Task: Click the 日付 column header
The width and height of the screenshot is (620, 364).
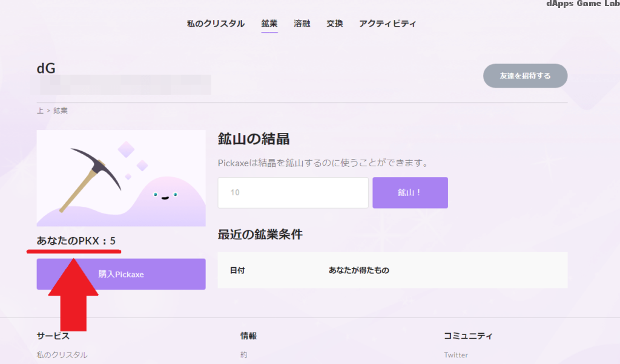Action: pyautogui.click(x=237, y=270)
